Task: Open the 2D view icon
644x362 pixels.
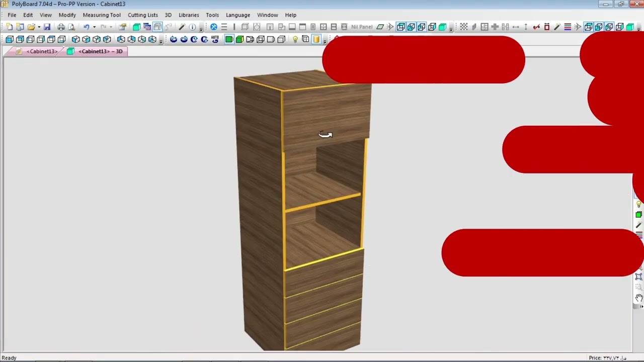Action: click(x=147, y=27)
